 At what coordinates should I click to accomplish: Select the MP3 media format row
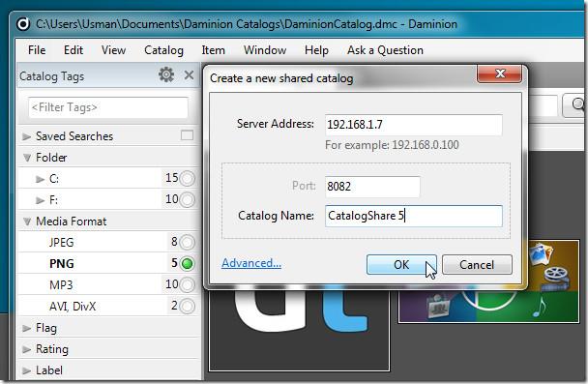point(107,285)
